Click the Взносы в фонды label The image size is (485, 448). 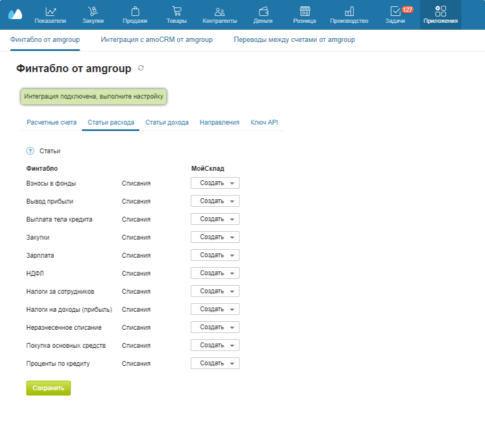51,183
